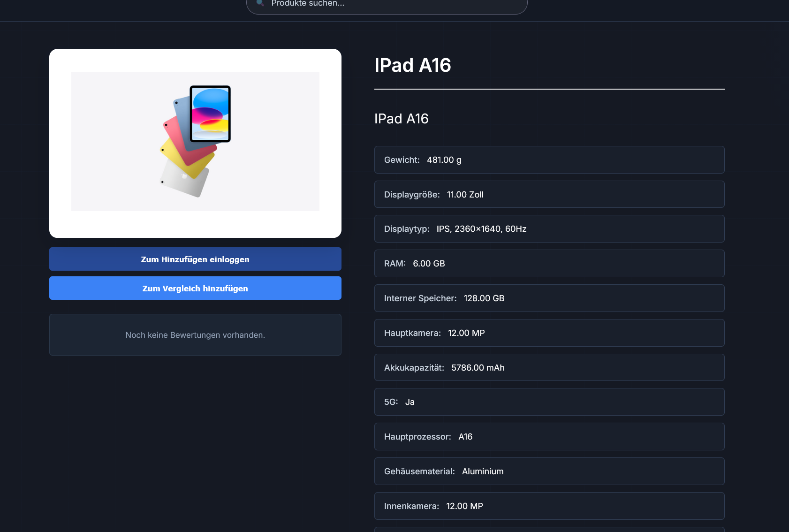Select the 'Gehäusematerial: Aluminium' row

click(549, 471)
